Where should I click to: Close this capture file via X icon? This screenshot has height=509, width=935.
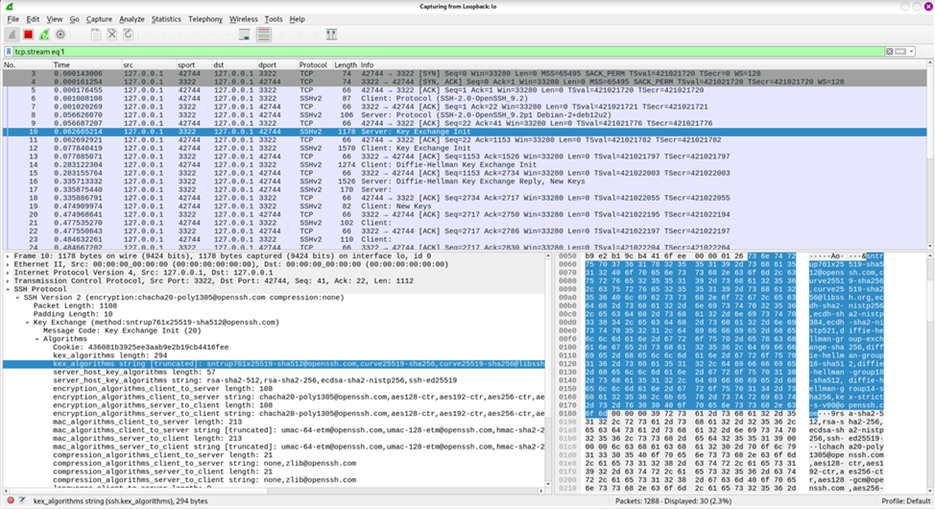112,35
